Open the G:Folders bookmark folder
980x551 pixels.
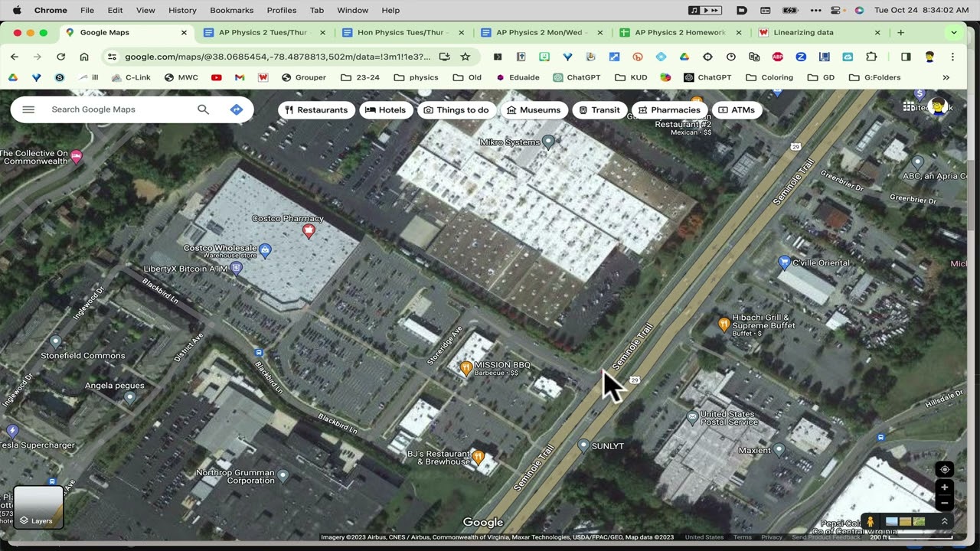[874, 77]
